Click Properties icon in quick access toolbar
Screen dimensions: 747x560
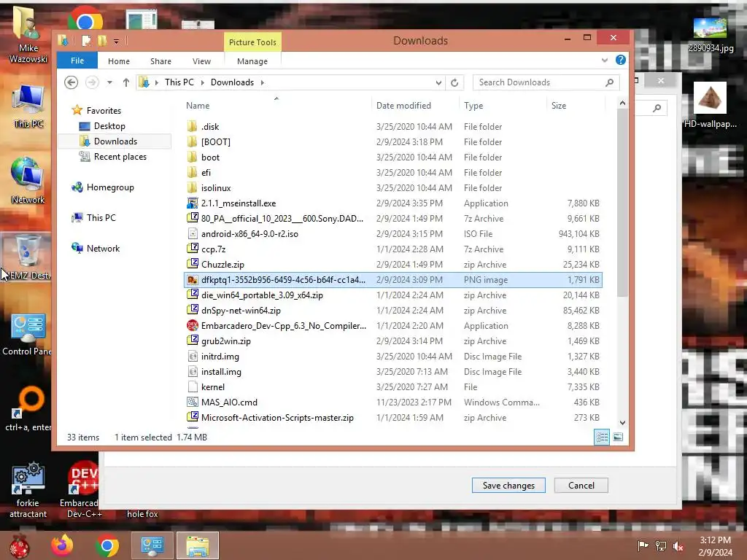[x=86, y=41]
